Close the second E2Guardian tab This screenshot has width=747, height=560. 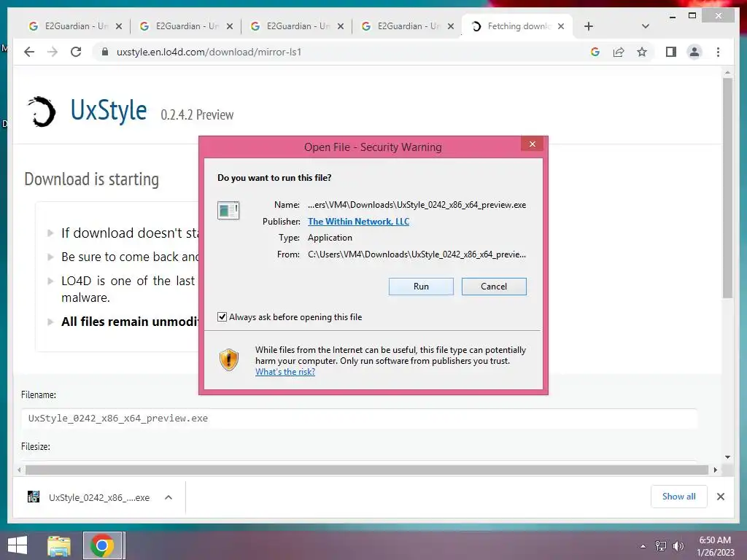click(x=230, y=26)
